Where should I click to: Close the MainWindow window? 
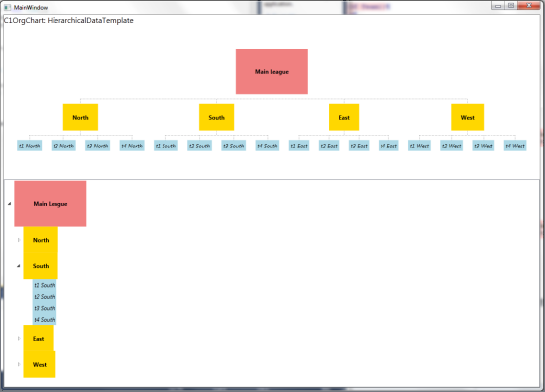click(529, 6)
